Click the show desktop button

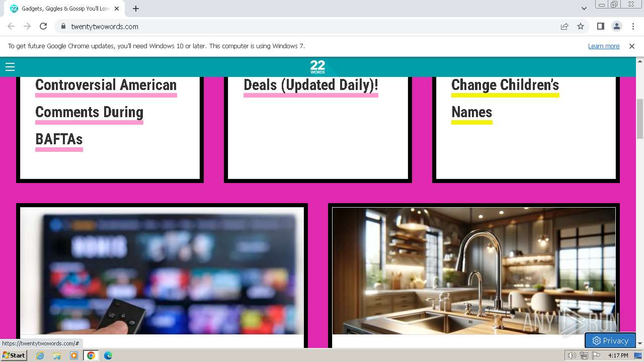(x=638, y=355)
